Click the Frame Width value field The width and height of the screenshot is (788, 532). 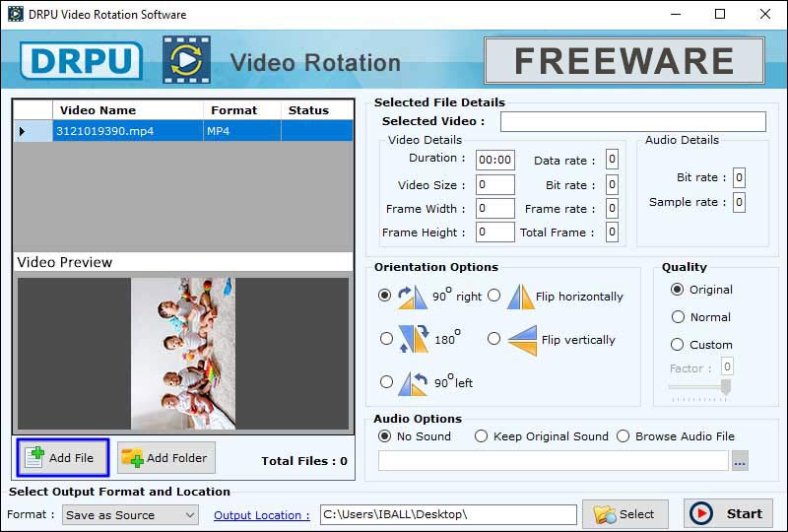point(495,208)
